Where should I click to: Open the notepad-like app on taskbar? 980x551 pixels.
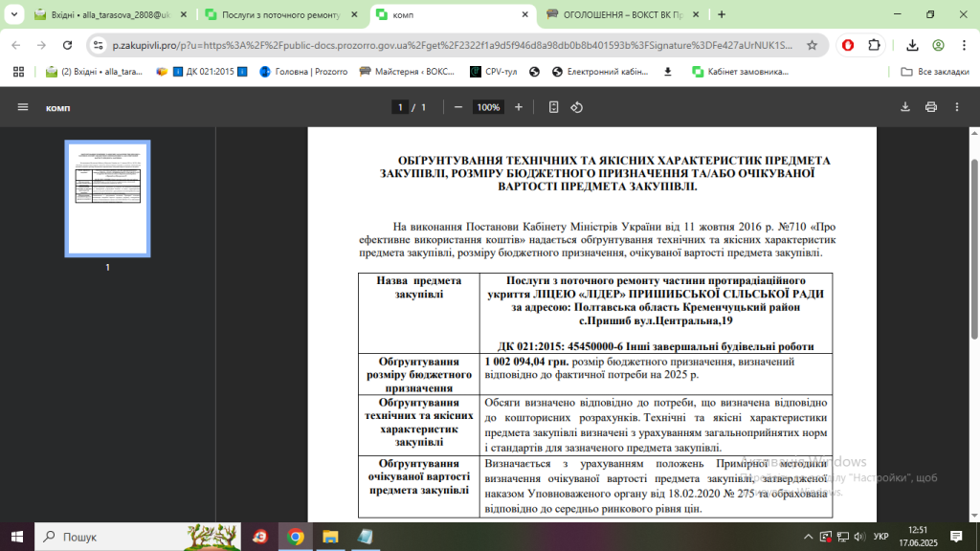click(x=366, y=537)
